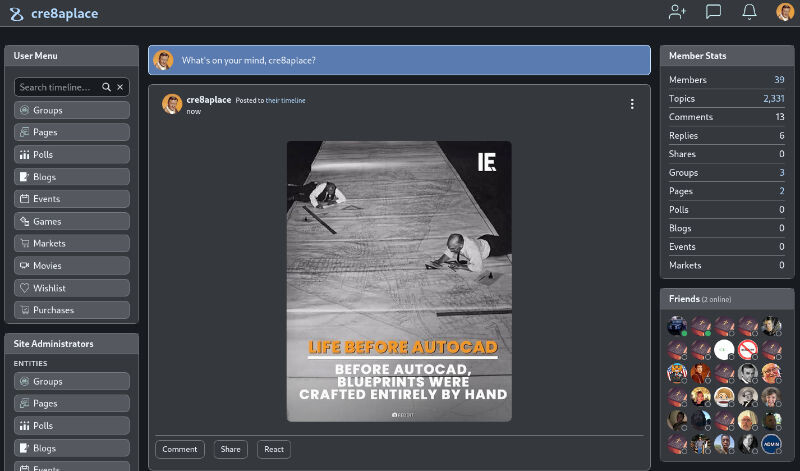Viewport: 800px width, 471px height.
Task: Open the profile avatar menu in top-right corner
Action: [x=785, y=12]
